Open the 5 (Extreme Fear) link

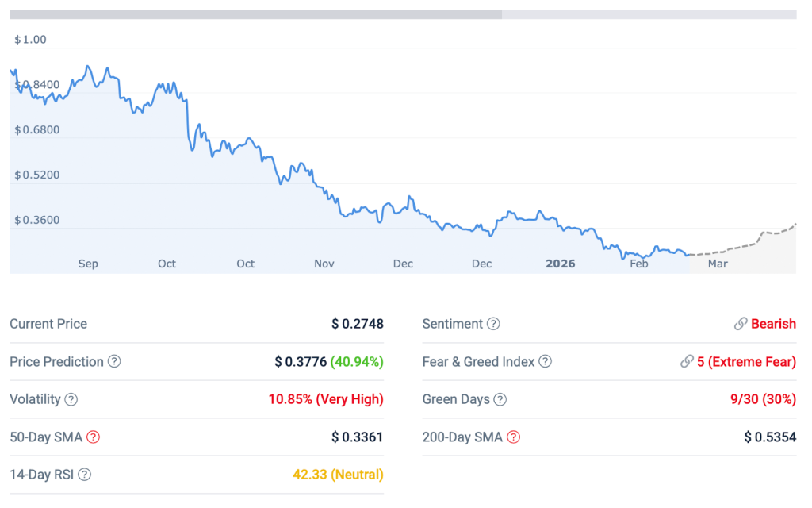[x=746, y=362]
